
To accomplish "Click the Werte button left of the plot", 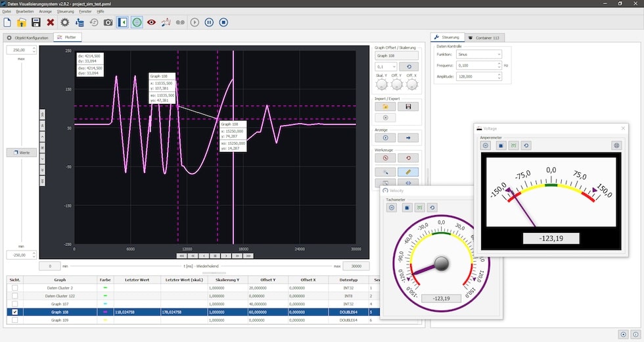I will pyautogui.click(x=21, y=153).
